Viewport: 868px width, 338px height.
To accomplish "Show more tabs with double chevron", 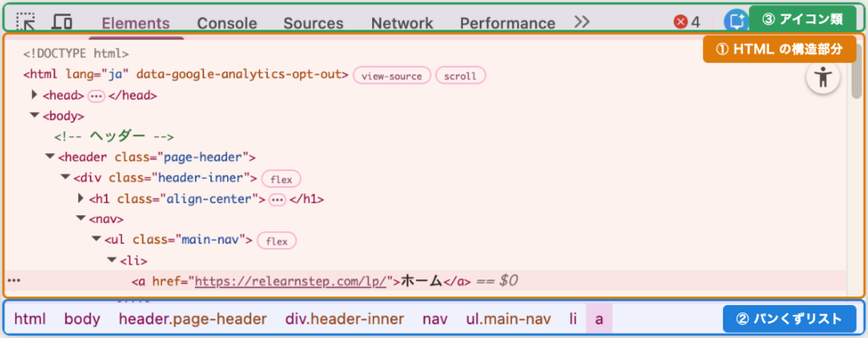I will [x=581, y=21].
